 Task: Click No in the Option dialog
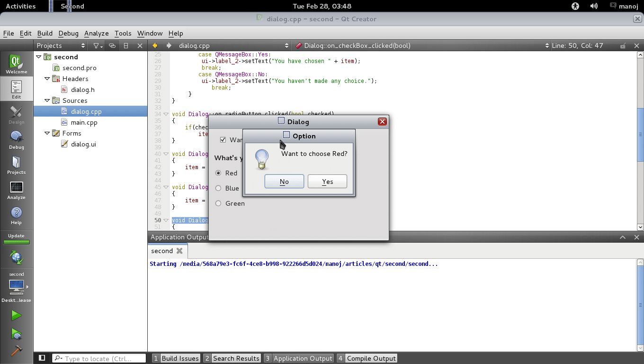click(284, 182)
